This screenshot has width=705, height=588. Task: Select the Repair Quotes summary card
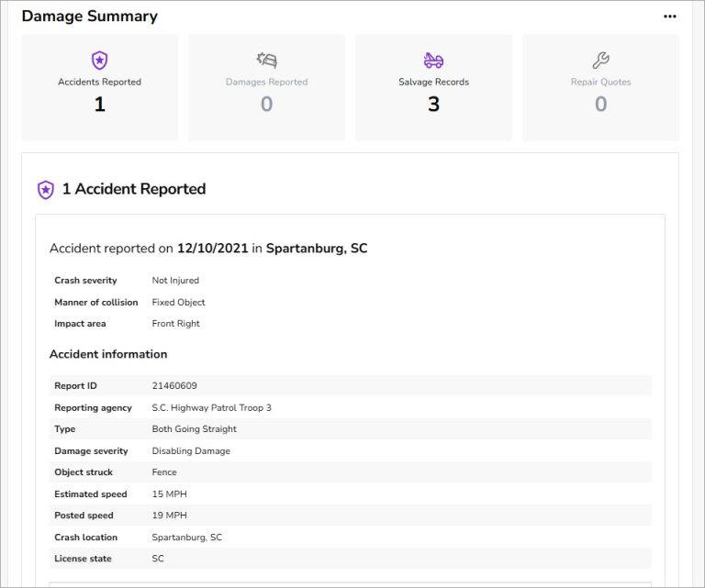click(x=600, y=88)
